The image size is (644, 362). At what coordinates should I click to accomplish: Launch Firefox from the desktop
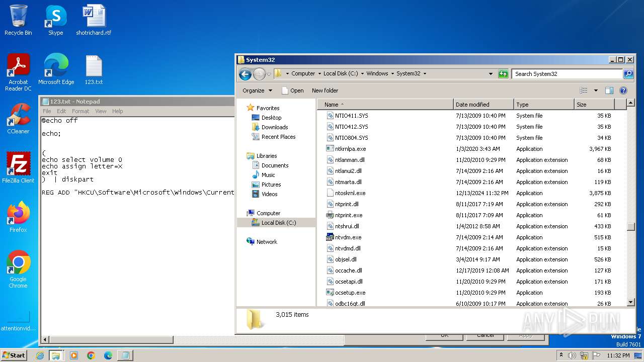coord(18,217)
